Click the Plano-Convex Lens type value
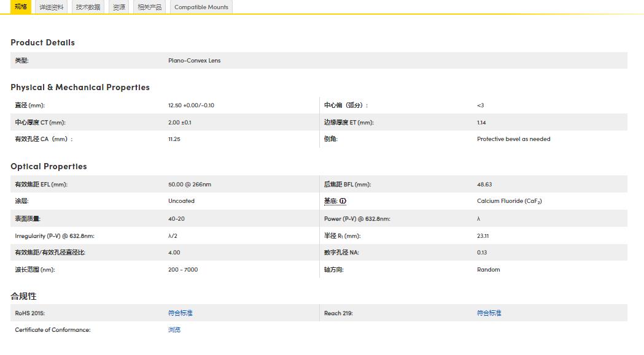 (x=194, y=61)
